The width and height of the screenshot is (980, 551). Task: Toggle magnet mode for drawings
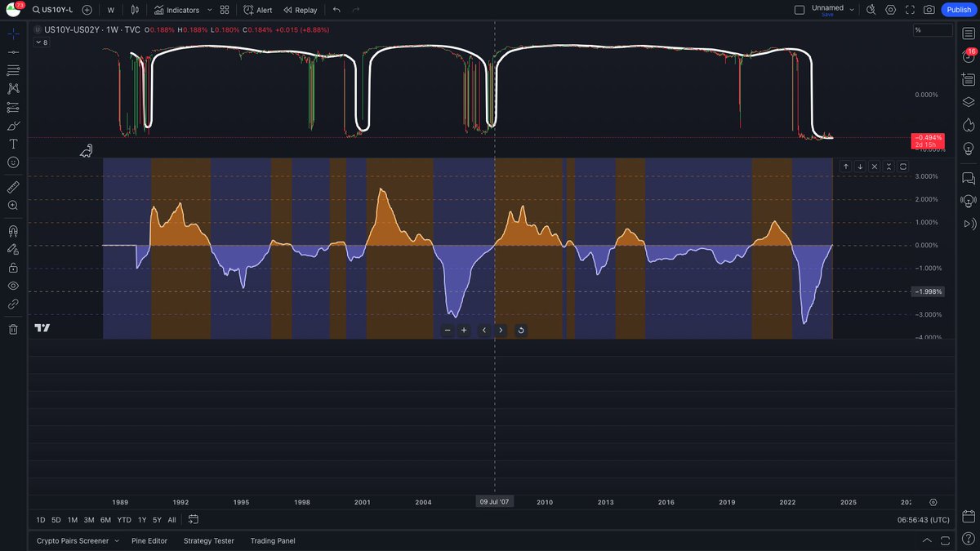(13, 231)
